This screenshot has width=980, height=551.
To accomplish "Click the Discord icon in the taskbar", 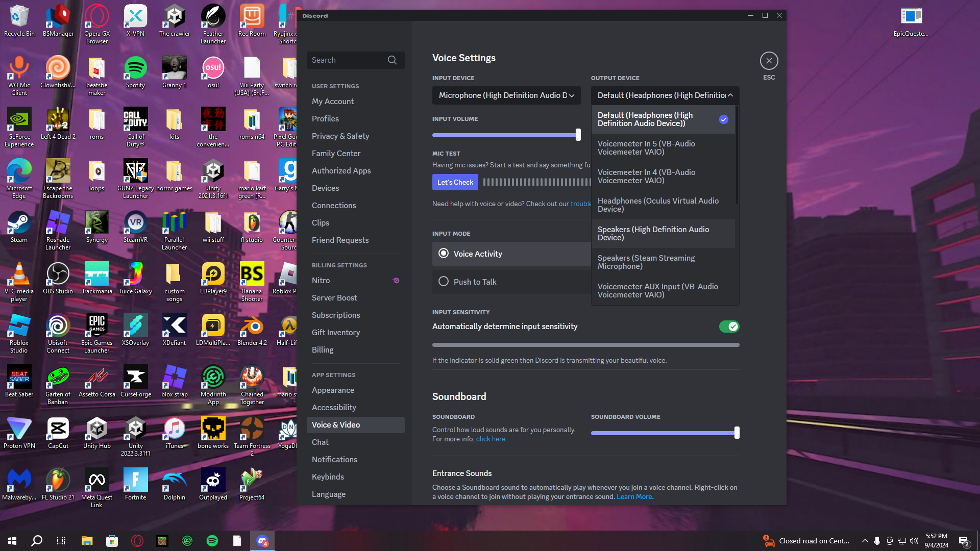I will click(x=262, y=541).
